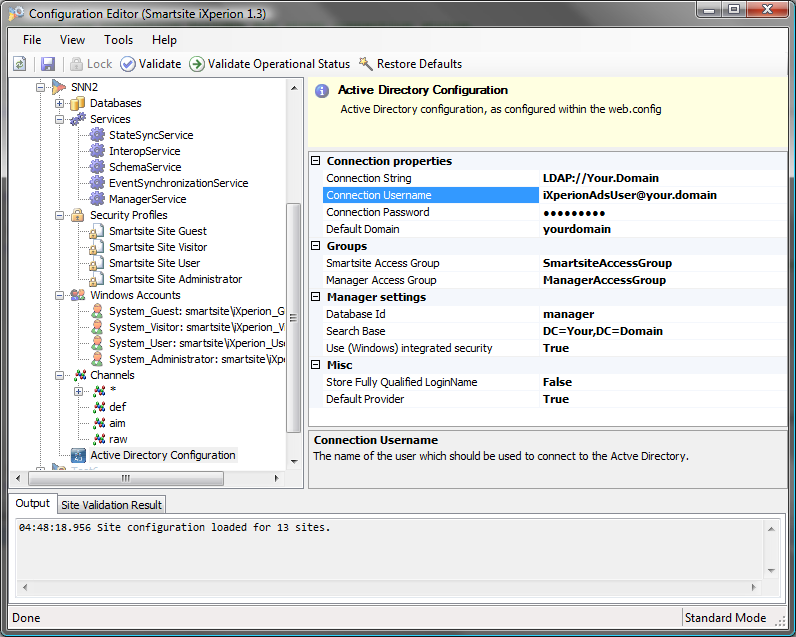The height and width of the screenshot is (637, 796).
Task: Click the ManagerService gear icon
Action: 97,199
